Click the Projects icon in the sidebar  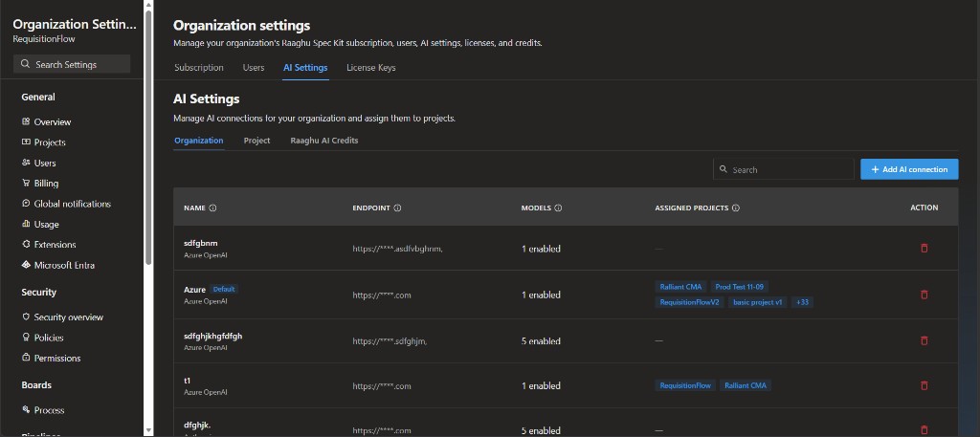pyautogui.click(x=26, y=142)
